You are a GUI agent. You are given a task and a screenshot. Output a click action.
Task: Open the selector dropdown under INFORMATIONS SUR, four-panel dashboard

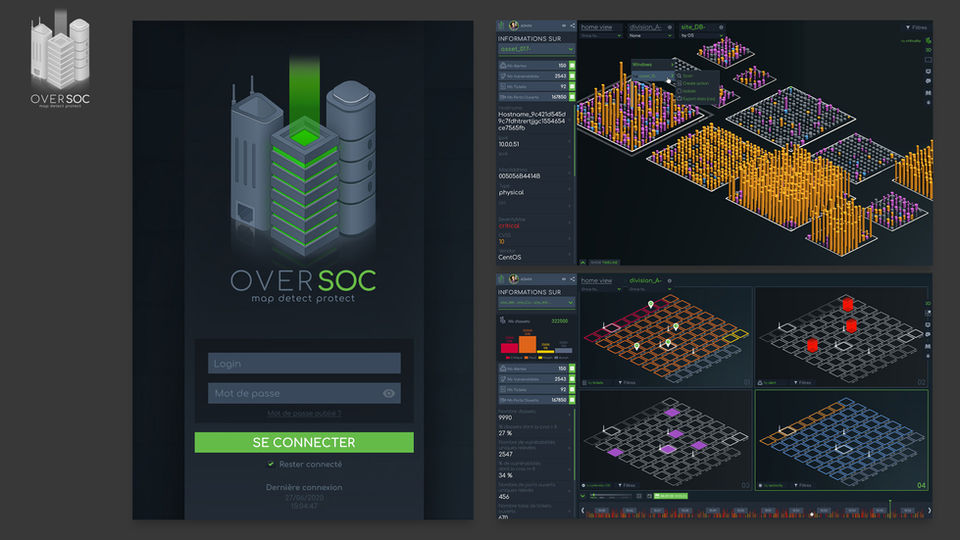536,302
